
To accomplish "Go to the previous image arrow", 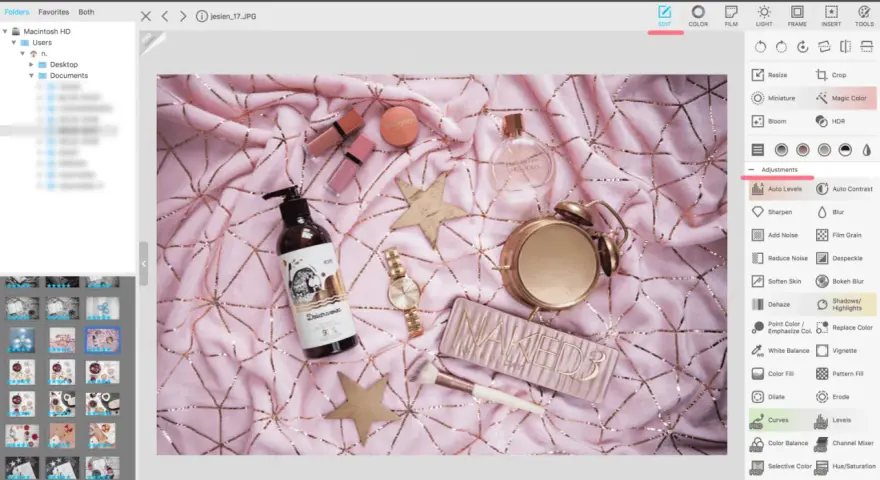I will (x=165, y=16).
